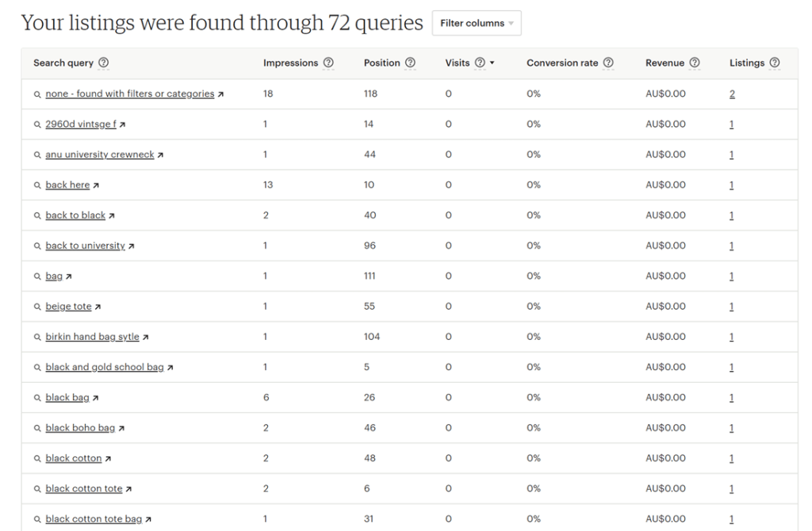This screenshot has height=531, width=812.
Task: Click listings count 2 for filters row
Action: tap(732, 94)
